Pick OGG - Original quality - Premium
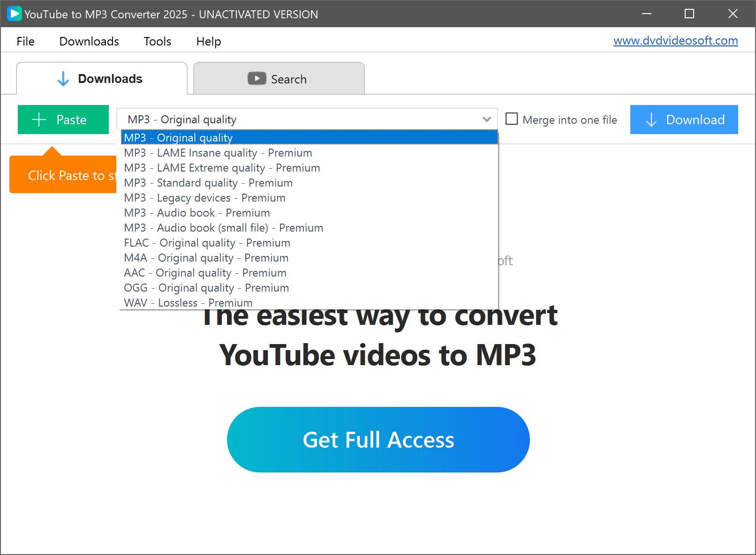Image resolution: width=756 pixels, height=555 pixels. pyautogui.click(x=310, y=288)
